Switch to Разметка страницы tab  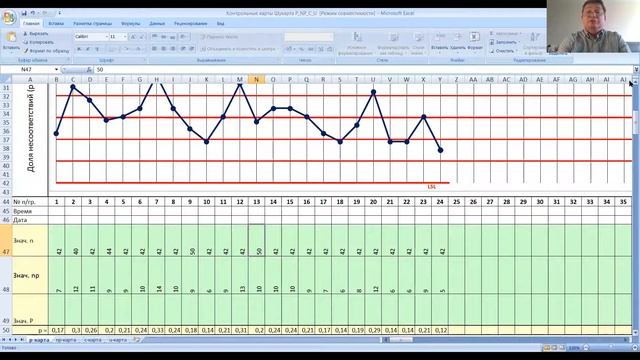pos(93,24)
